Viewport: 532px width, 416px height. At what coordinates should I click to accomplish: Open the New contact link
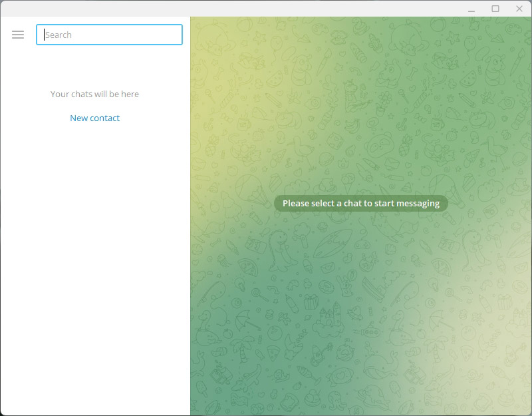94,118
